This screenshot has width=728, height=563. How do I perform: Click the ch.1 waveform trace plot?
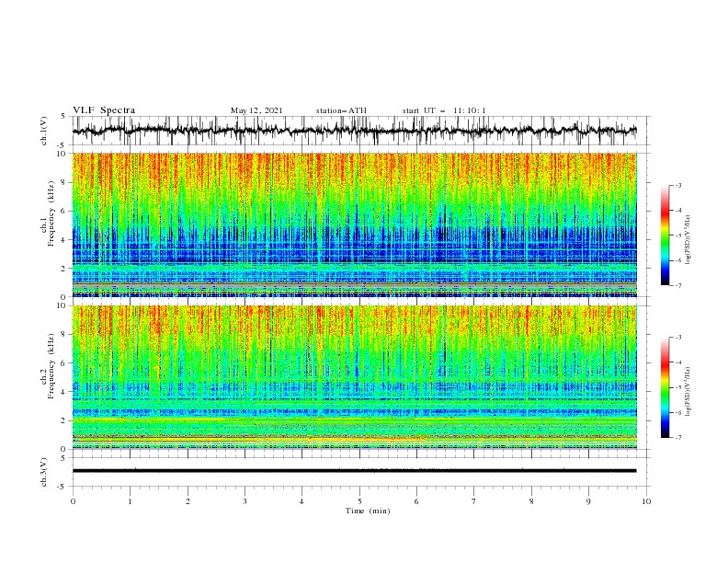(x=354, y=131)
